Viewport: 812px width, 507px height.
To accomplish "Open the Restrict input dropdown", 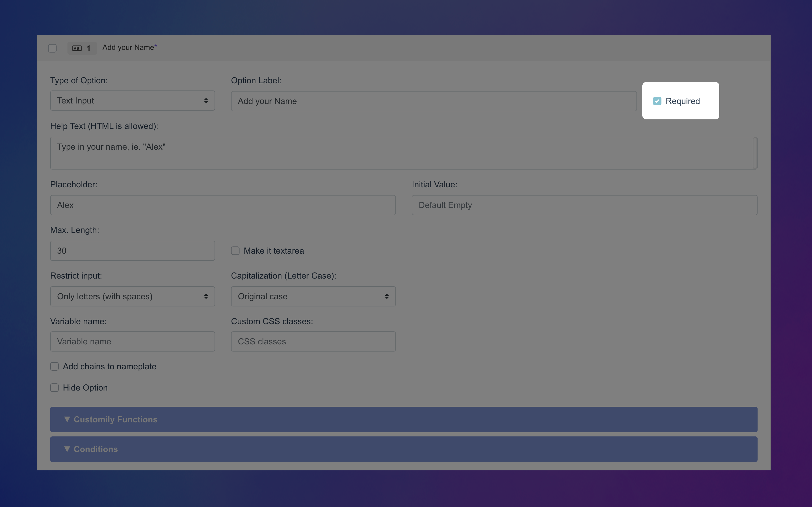I will (x=132, y=296).
